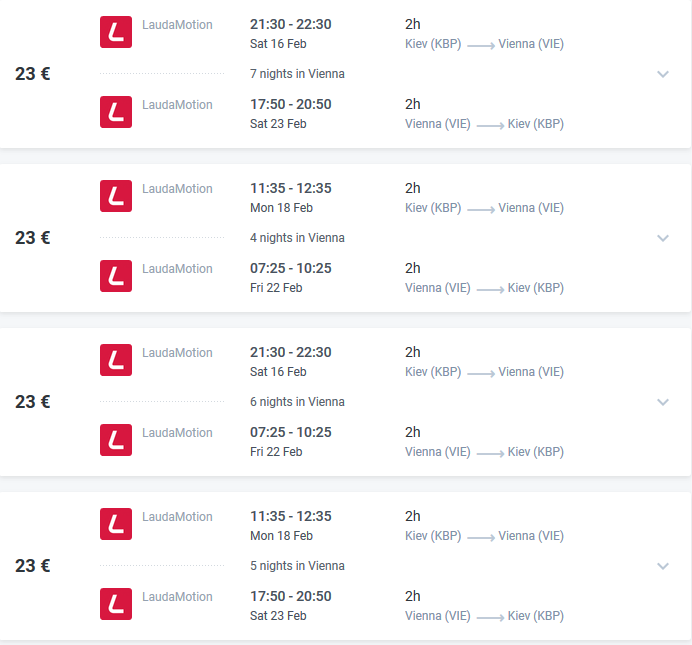
Task: Click LaudaMotion logo for outbound flight in 5-night trip
Action: (116, 524)
